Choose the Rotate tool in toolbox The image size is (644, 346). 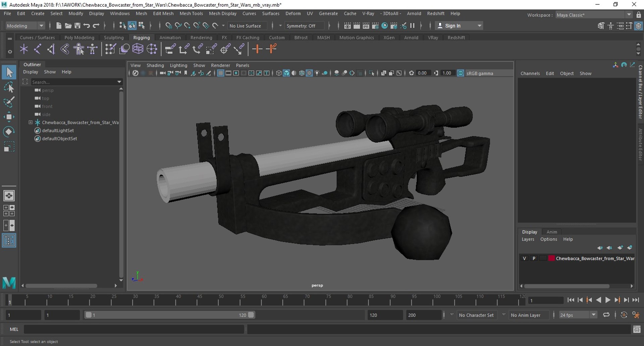click(9, 131)
